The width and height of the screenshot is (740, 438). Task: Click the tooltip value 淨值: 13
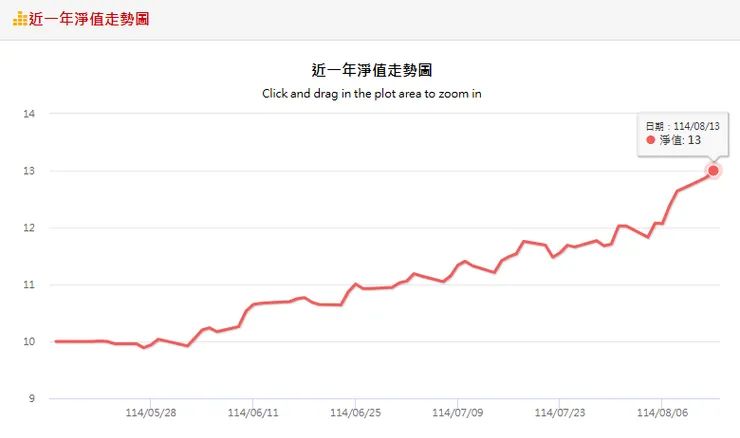tap(680, 140)
